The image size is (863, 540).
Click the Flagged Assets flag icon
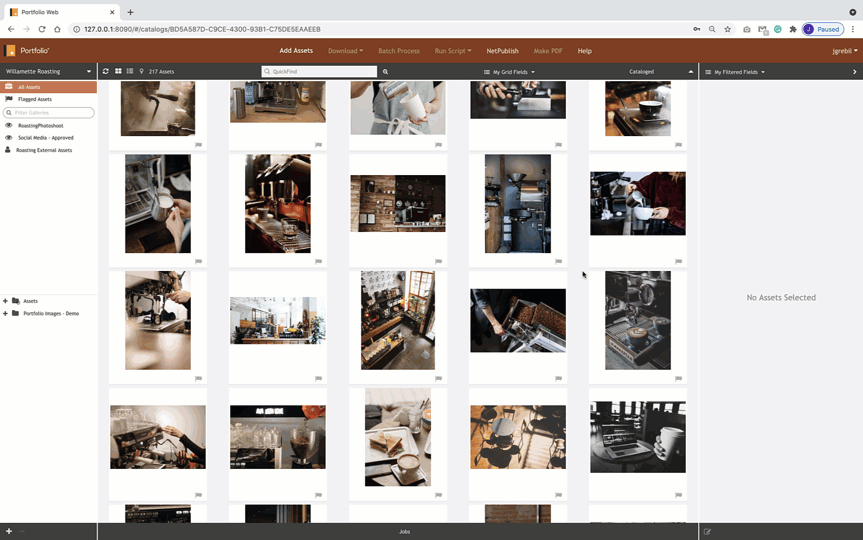tap(9, 99)
